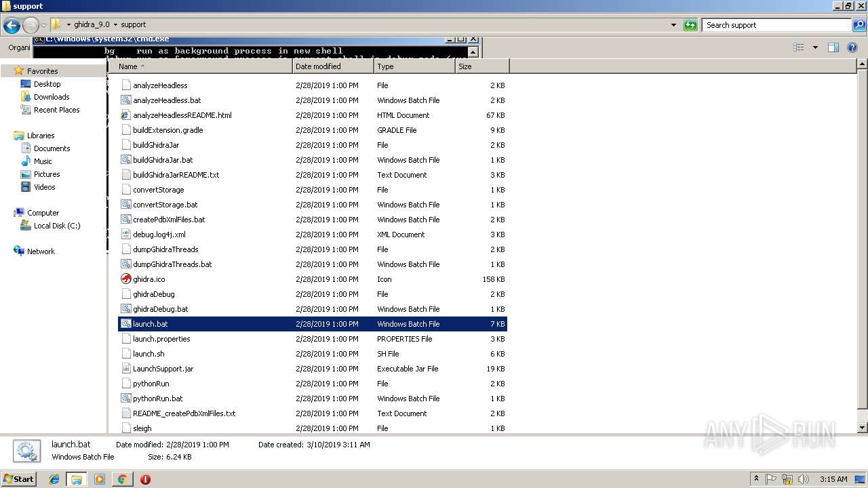868x488 pixels.
Task: Click the debug.log4j.xml file icon
Action: click(x=125, y=235)
